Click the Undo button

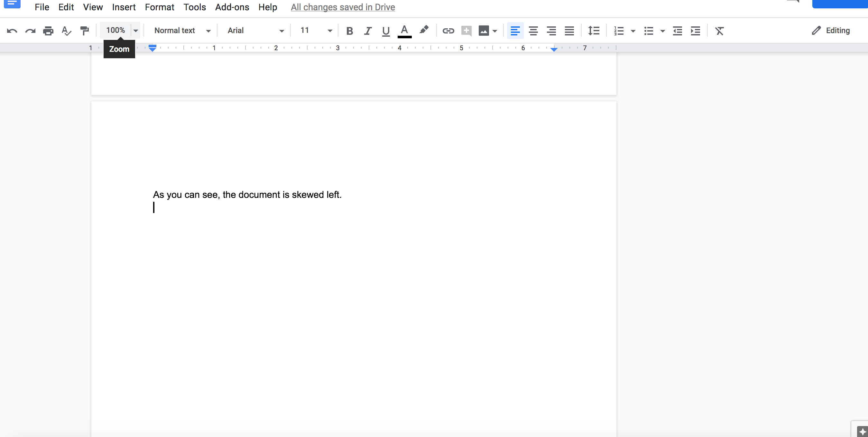click(12, 31)
